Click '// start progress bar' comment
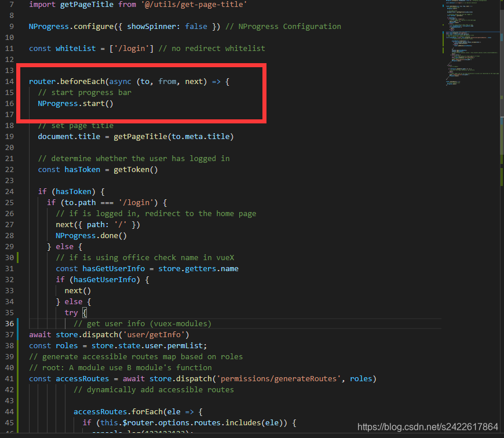Image resolution: width=504 pixels, height=438 pixels. [x=85, y=93]
